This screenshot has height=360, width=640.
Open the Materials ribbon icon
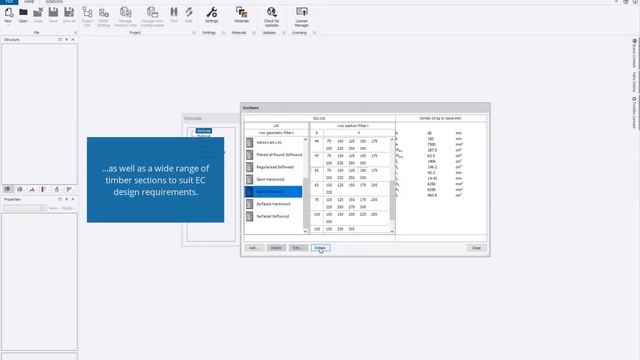pyautogui.click(x=241, y=13)
